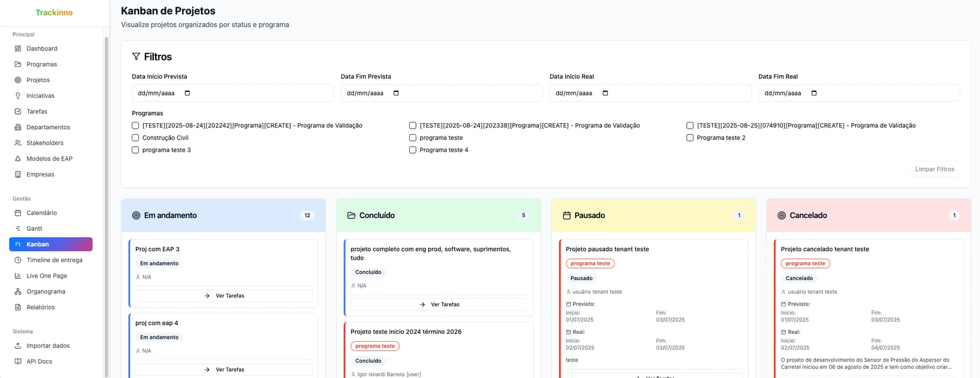Check the [202338] Programa de Validação filter
Viewport: 980px width, 378px height.
tap(413, 126)
